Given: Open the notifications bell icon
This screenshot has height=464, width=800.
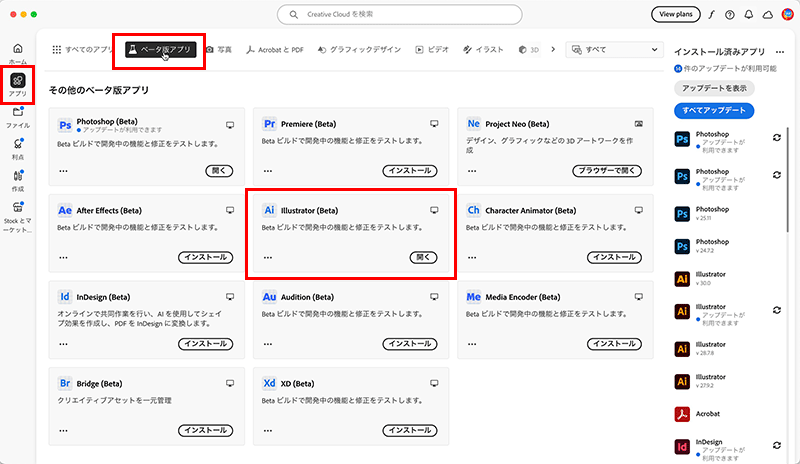Looking at the screenshot, I should (x=749, y=15).
